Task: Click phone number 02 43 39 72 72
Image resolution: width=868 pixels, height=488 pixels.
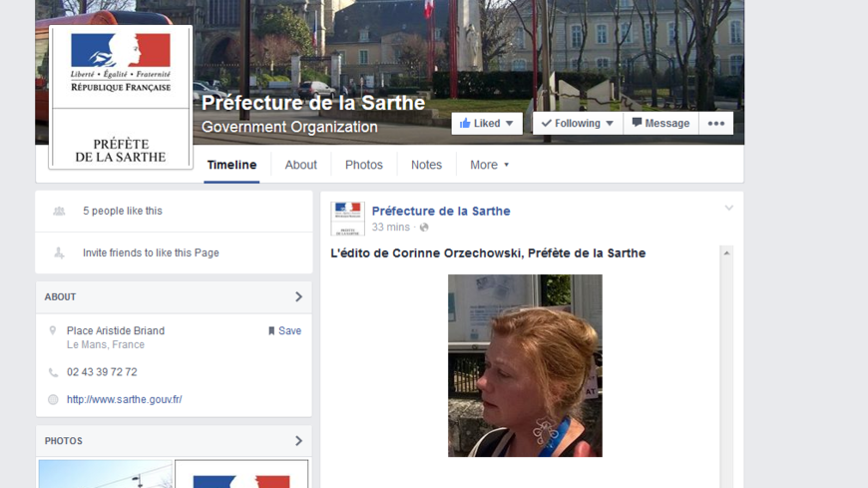Action: pyautogui.click(x=102, y=372)
